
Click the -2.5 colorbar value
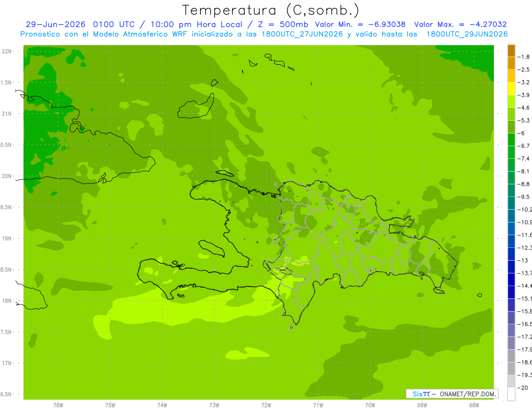click(524, 70)
